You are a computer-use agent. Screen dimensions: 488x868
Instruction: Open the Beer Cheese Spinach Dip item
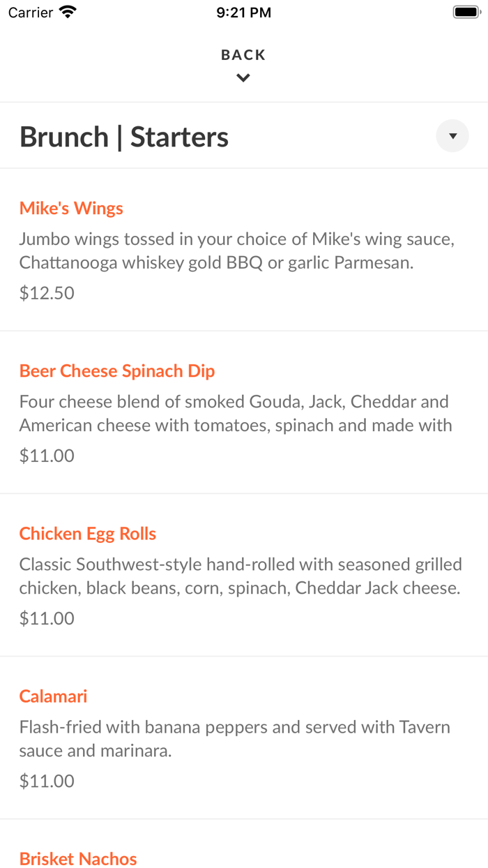click(x=116, y=371)
